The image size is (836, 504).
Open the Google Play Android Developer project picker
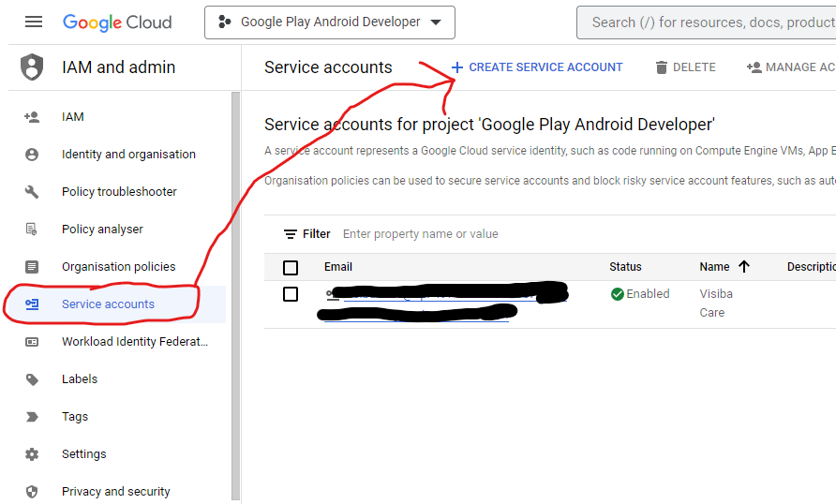(x=330, y=22)
